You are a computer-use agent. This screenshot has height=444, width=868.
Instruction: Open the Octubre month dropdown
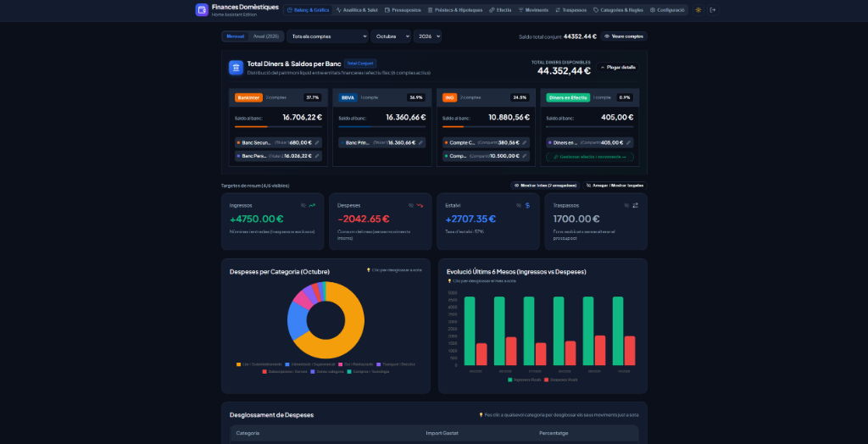point(391,36)
